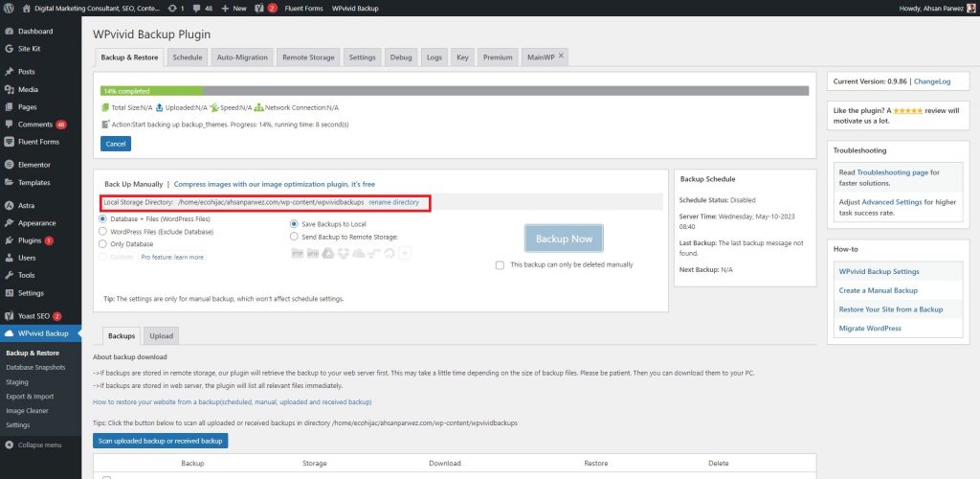Click the Dropbox remote storage icon

pos(344,253)
